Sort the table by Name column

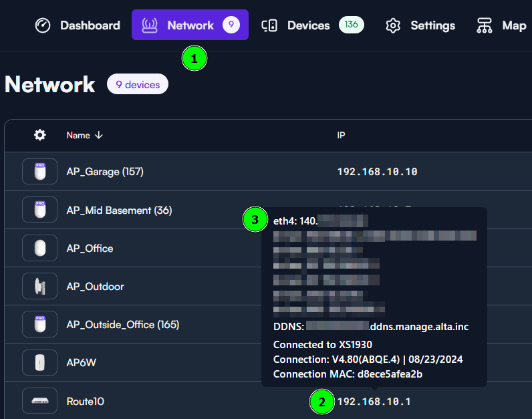tap(84, 136)
